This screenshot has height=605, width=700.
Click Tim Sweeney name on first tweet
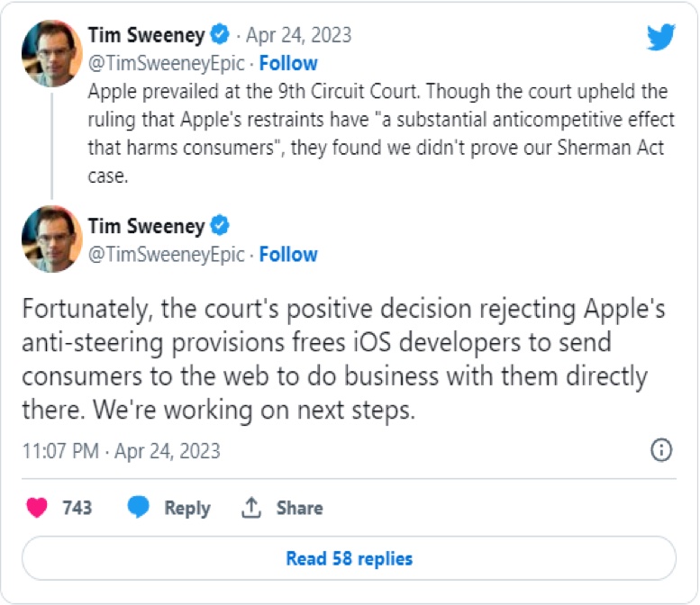146,35
